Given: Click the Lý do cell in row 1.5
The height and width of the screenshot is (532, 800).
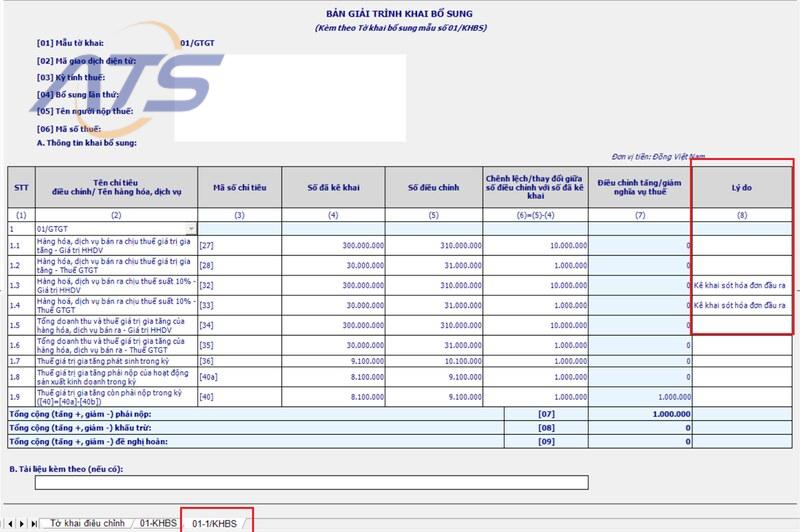Looking at the screenshot, I should pyautogui.click(x=742, y=325).
